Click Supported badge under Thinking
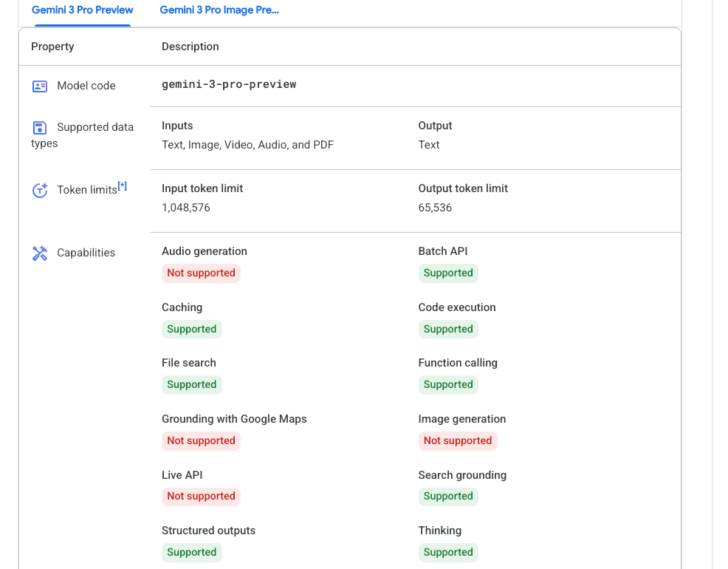The image size is (728, 569). 448,552
